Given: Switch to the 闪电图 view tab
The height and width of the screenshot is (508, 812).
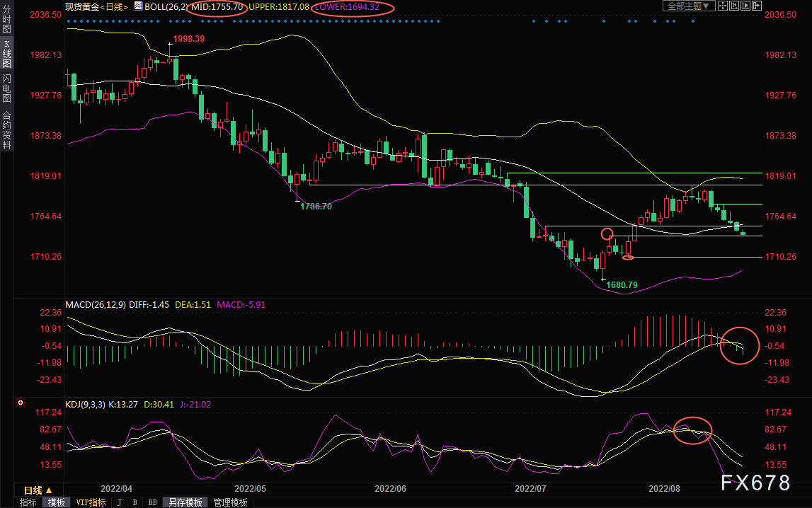Looking at the screenshot, I should click(x=7, y=88).
